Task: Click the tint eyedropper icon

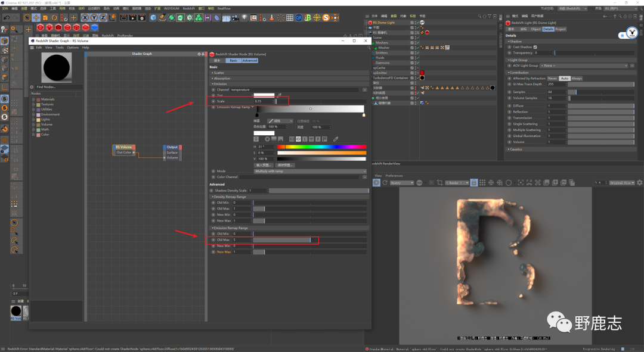Action: pos(279,95)
